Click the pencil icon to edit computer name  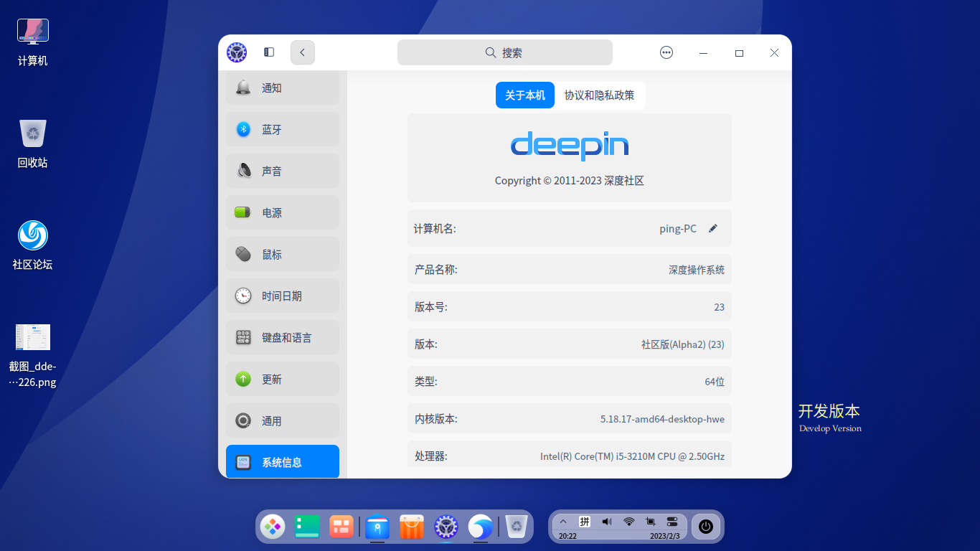[x=713, y=228]
